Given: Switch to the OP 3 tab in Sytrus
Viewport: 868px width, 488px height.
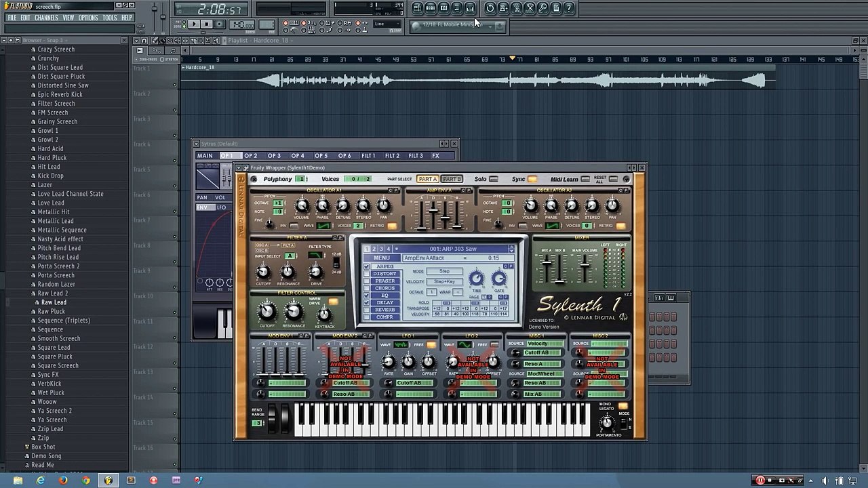Looking at the screenshot, I should coord(274,156).
